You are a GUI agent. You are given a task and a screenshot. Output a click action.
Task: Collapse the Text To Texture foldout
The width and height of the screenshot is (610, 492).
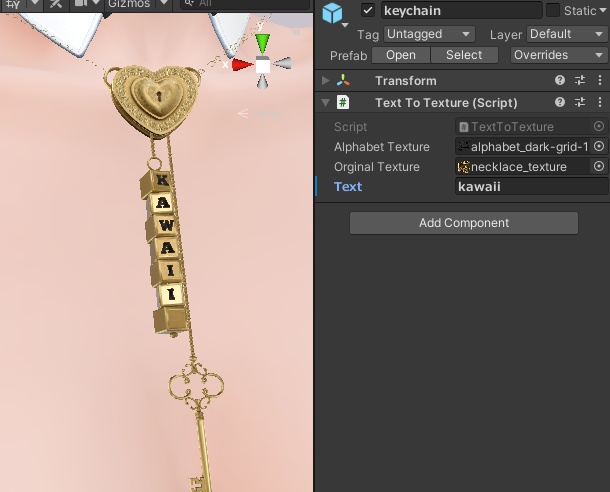click(x=326, y=103)
